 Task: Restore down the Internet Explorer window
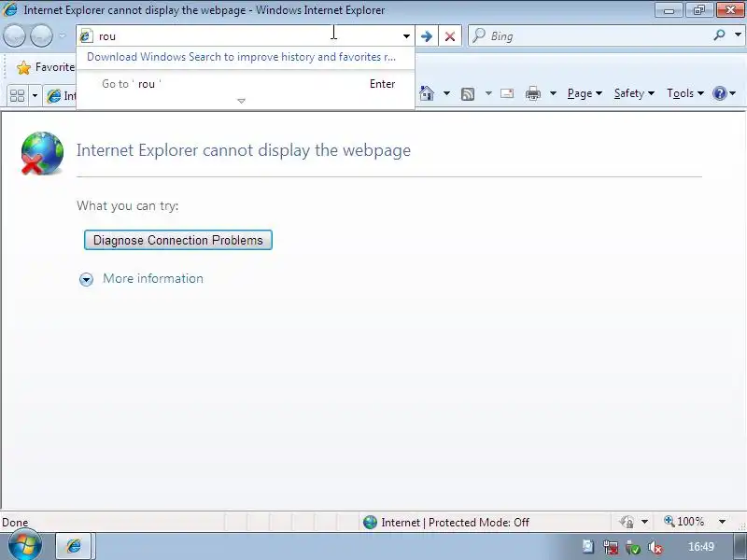[x=699, y=10]
